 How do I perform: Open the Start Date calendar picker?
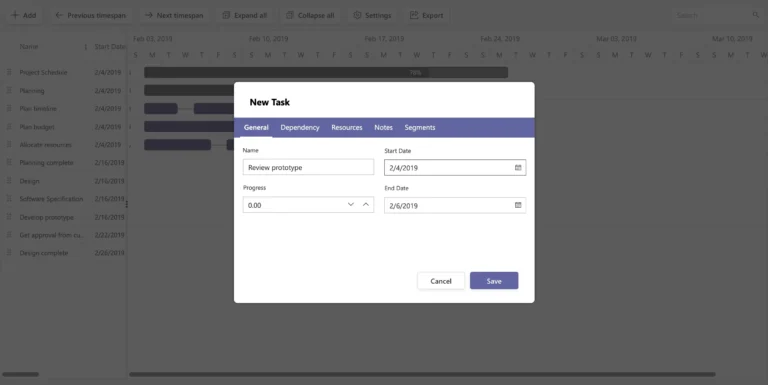tap(518, 168)
